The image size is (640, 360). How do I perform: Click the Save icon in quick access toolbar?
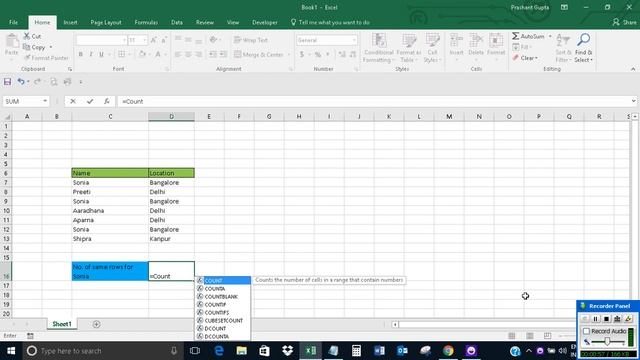point(7,82)
